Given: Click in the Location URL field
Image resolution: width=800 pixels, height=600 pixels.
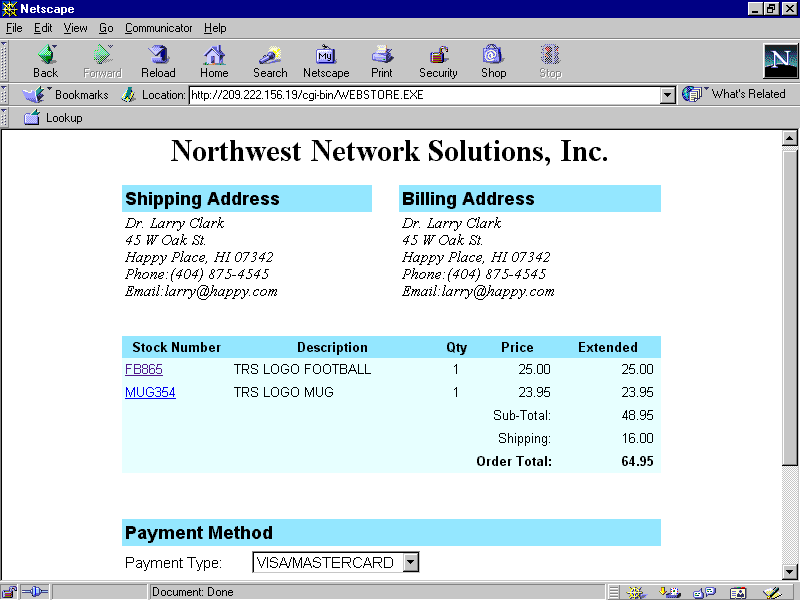Looking at the screenshot, I should (424, 95).
